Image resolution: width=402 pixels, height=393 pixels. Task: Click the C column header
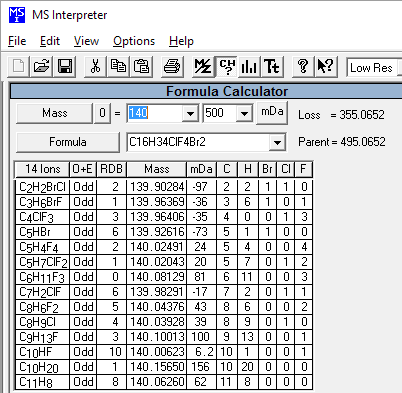(x=227, y=169)
